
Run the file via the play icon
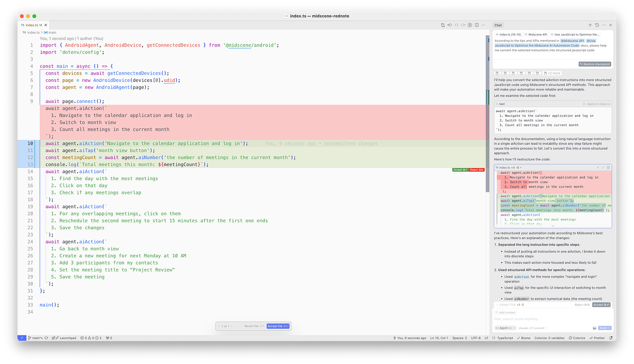(x=470, y=25)
